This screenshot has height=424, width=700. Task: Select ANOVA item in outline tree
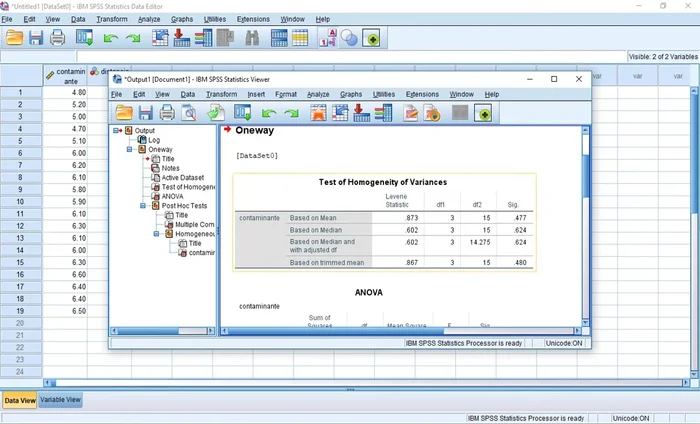[x=173, y=196]
